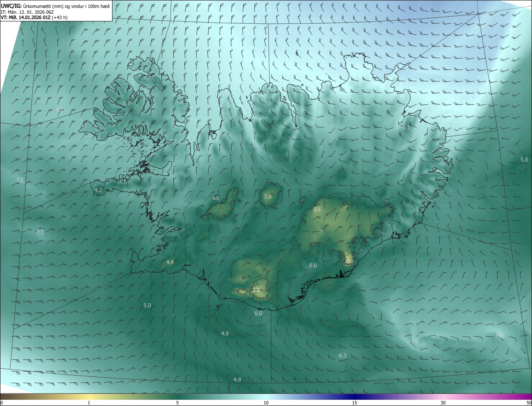The width and height of the screenshot is (532, 406).
Task: Click the 3.6 value on Hofsjökull glacier
Action: (x=268, y=197)
